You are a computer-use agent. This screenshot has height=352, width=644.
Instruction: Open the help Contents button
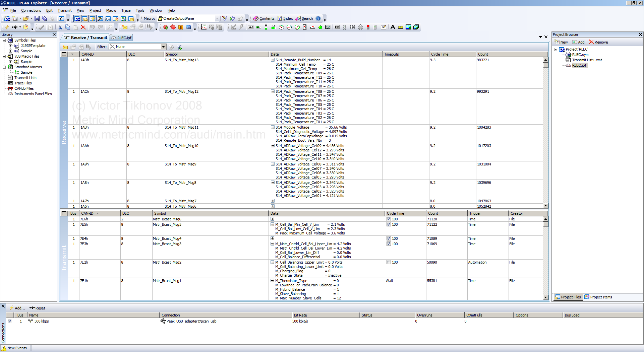264,18
